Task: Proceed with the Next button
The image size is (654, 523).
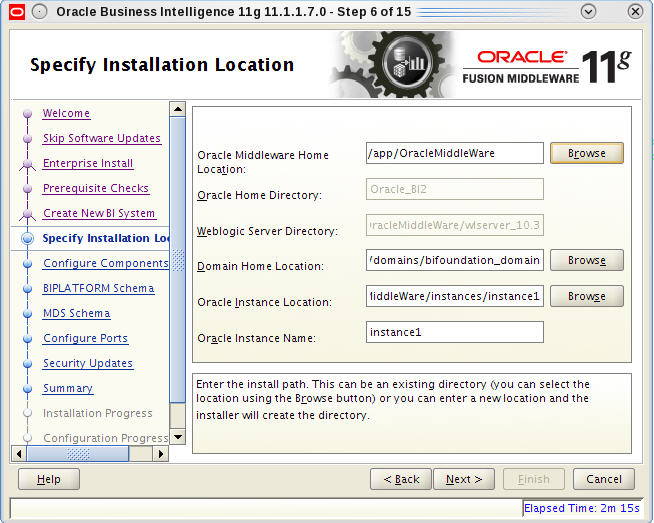Action: click(464, 479)
